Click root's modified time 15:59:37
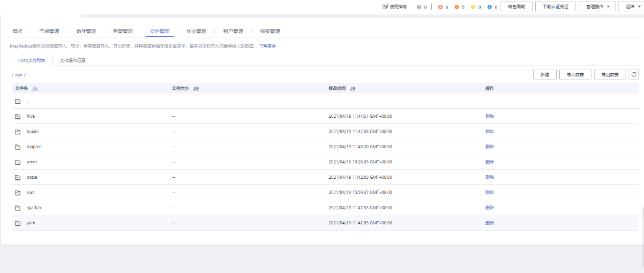This screenshot has height=273, width=644. tap(360, 192)
